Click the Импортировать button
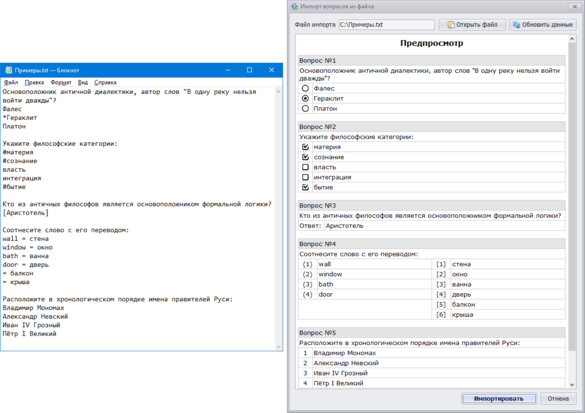Viewport: 585px width, 413px height. 499,399
